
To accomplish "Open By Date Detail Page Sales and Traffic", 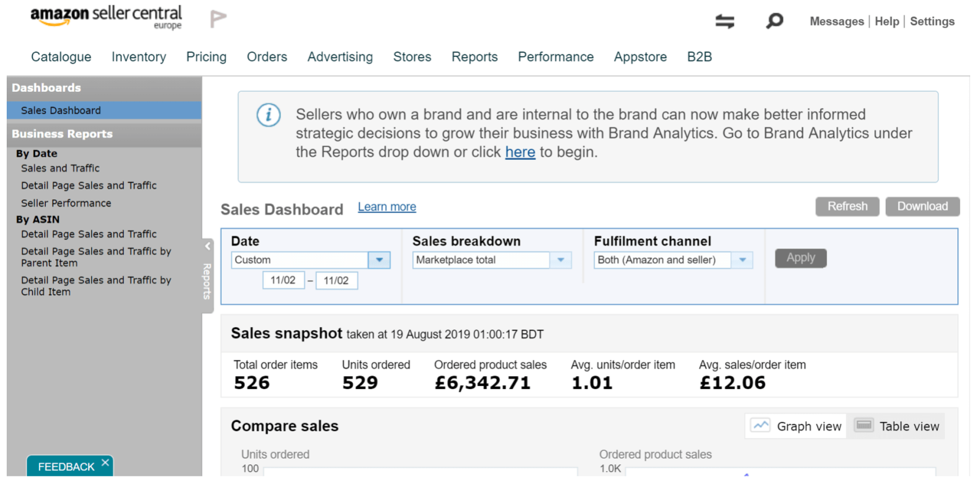I will click(89, 186).
